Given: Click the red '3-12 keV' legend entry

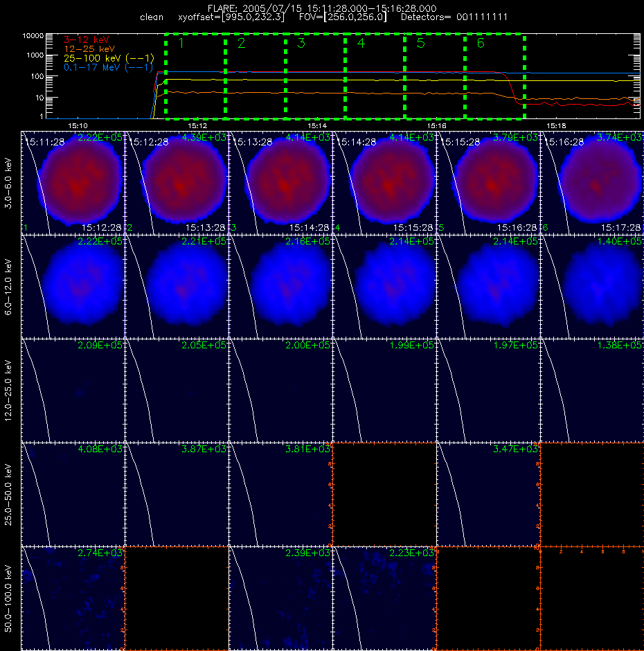Looking at the screenshot, I should (87, 40).
